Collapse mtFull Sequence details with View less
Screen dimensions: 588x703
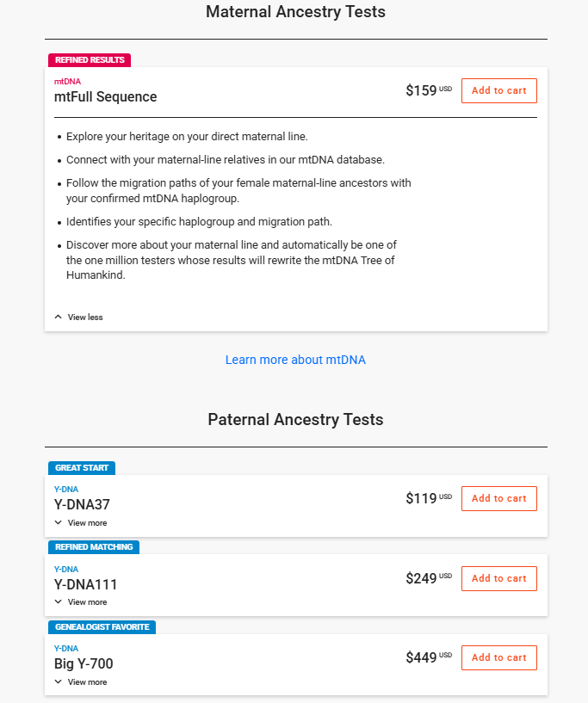(x=78, y=318)
